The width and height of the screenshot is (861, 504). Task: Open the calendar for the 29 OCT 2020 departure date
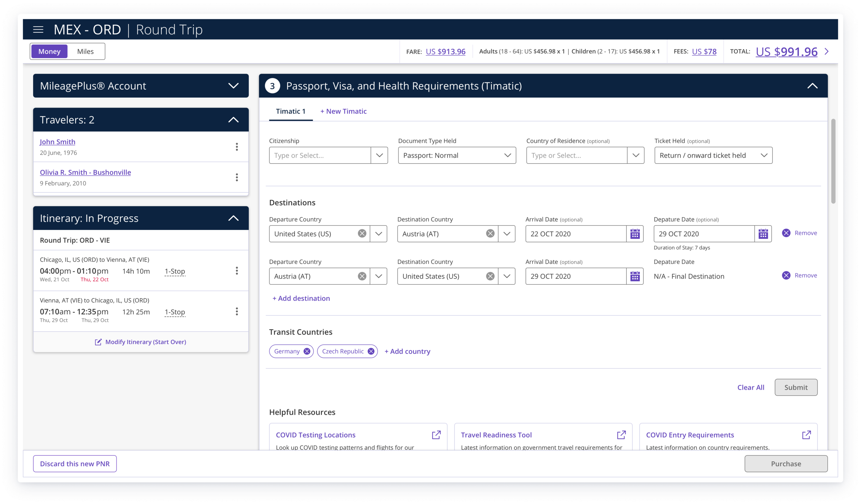tap(763, 234)
